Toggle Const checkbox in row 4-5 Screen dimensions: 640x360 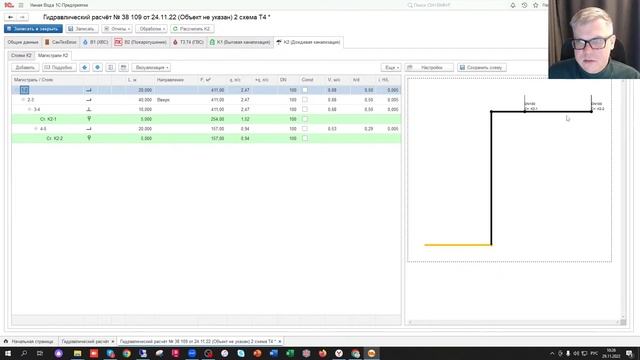[305, 129]
